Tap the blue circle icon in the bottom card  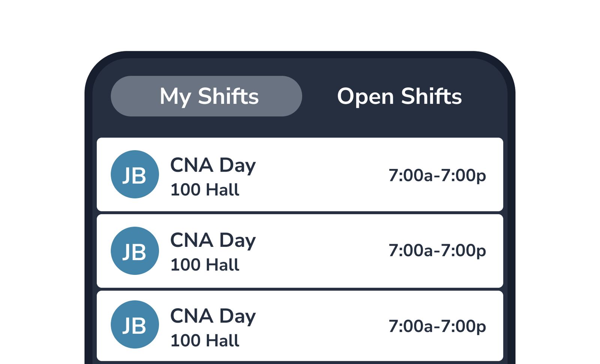point(135,324)
